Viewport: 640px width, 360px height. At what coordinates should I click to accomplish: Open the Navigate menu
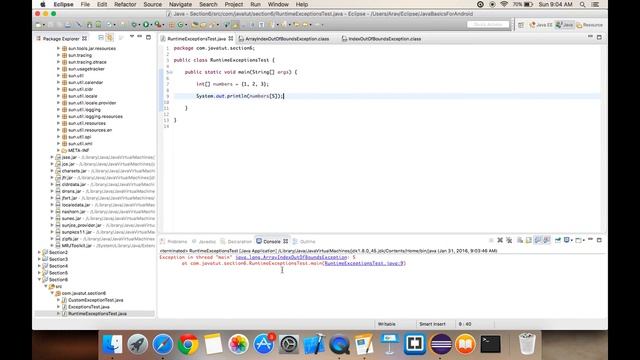tap(180, 4)
